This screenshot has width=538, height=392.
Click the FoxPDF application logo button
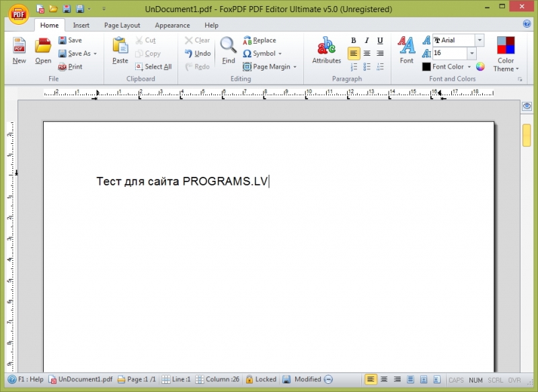[19, 14]
